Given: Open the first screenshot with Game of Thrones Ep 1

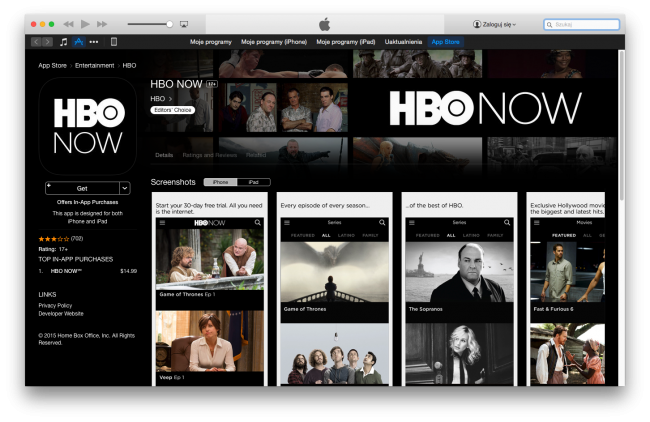Looking at the screenshot, I should click(x=210, y=289).
